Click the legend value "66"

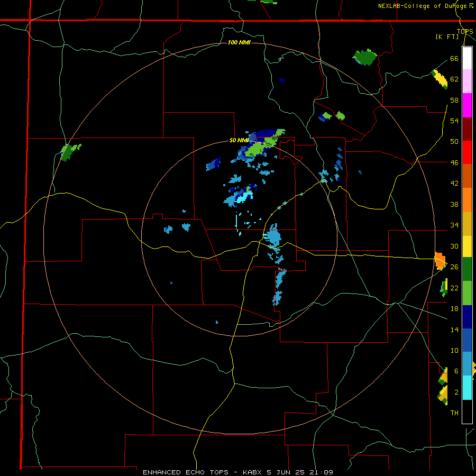click(x=454, y=58)
